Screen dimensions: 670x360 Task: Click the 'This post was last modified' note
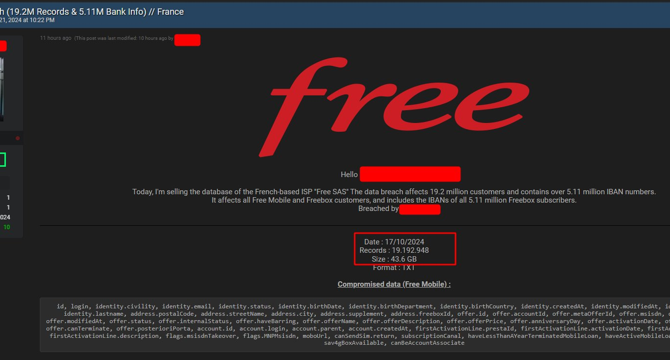tap(124, 38)
